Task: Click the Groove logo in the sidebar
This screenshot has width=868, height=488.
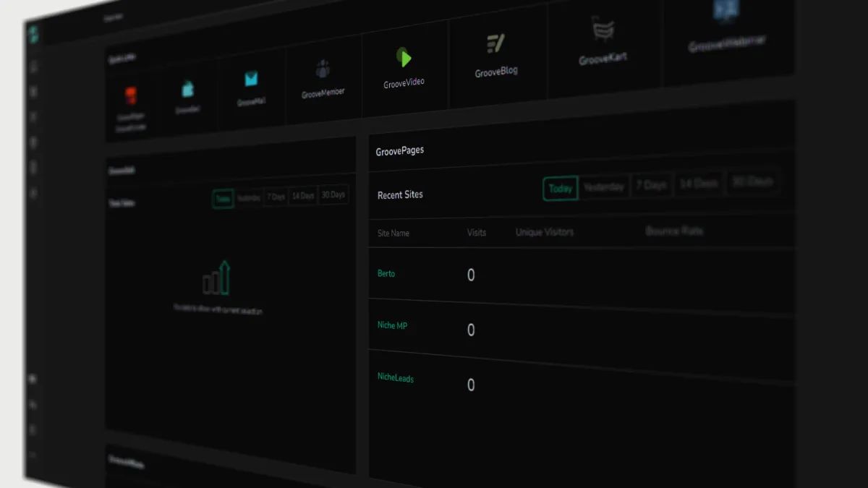Action: pyautogui.click(x=34, y=34)
